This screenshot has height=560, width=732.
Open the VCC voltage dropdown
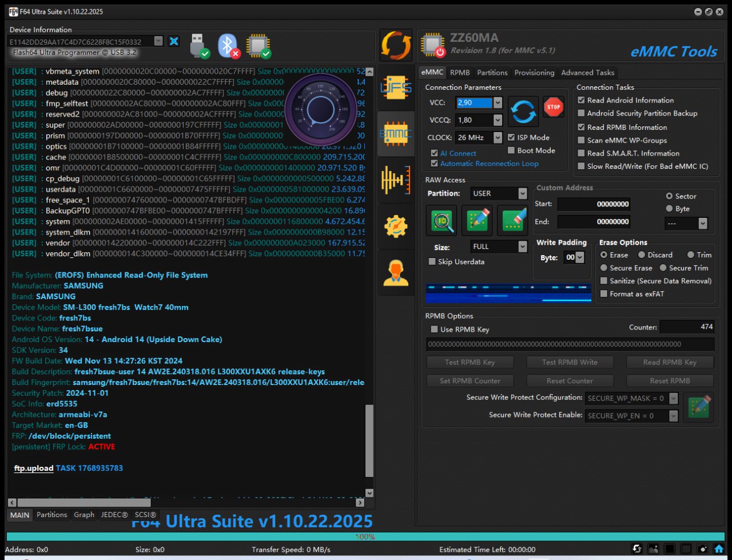pos(497,103)
